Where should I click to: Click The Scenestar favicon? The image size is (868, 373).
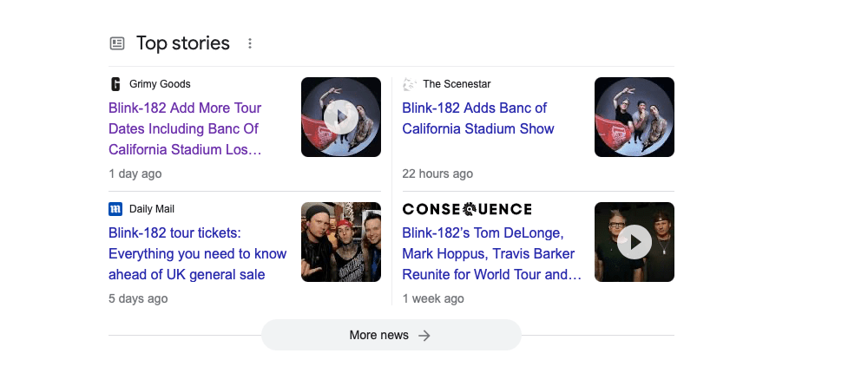(x=410, y=84)
